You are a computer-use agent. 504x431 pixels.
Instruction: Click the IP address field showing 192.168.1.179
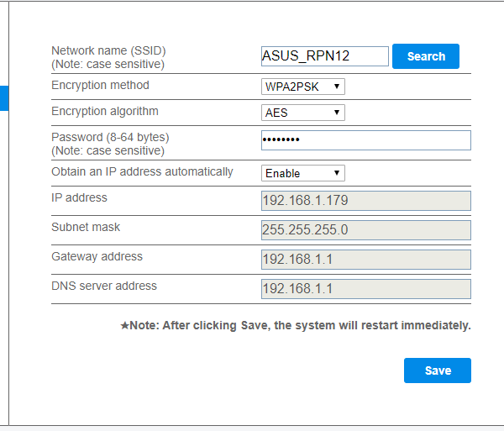click(365, 201)
